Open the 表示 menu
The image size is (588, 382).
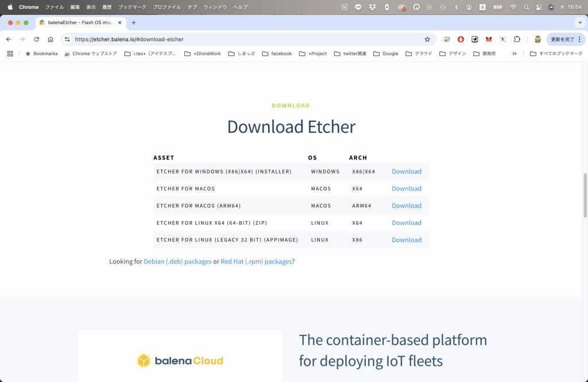point(91,7)
